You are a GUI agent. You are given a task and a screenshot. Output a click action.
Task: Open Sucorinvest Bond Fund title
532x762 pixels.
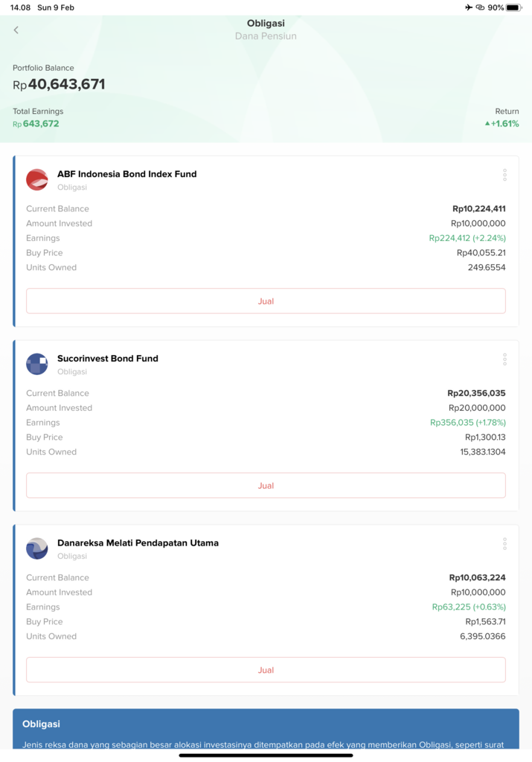pos(108,358)
